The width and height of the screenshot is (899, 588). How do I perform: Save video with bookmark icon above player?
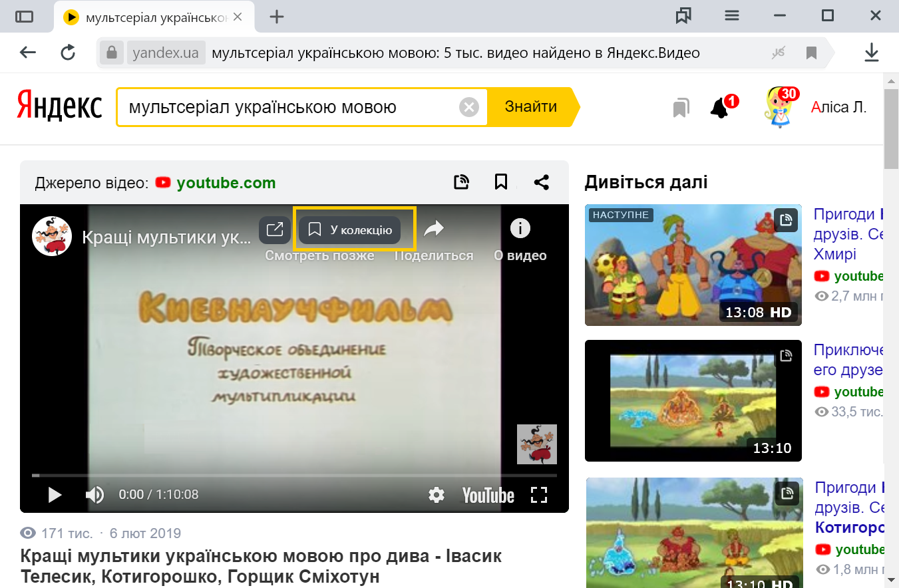(501, 182)
